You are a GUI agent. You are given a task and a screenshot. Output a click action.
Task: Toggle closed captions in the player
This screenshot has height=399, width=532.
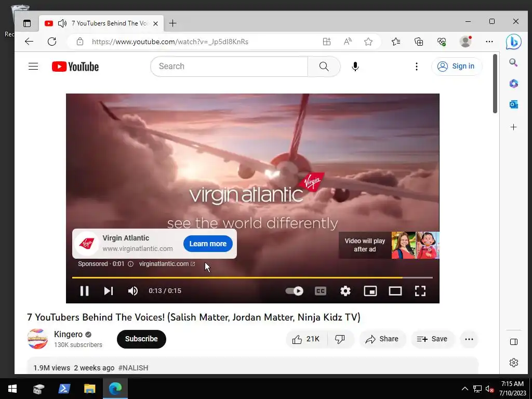[320, 291]
